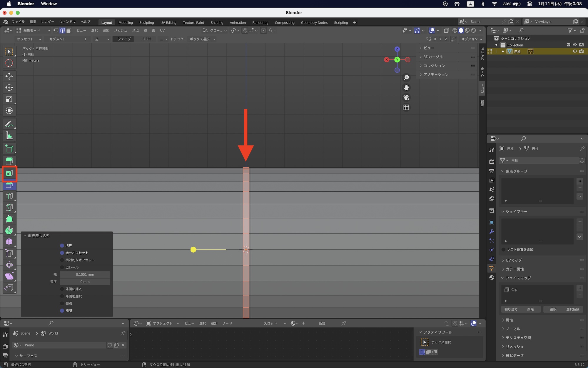Hide 円柱 object with eye icon

click(574, 51)
